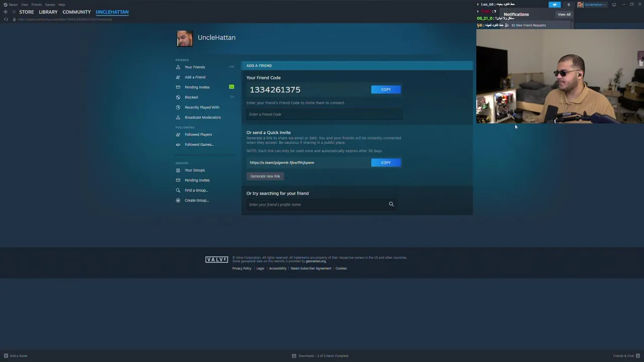Copy the quick invite link
Viewport: 644px width, 362px height.
click(386, 162)
